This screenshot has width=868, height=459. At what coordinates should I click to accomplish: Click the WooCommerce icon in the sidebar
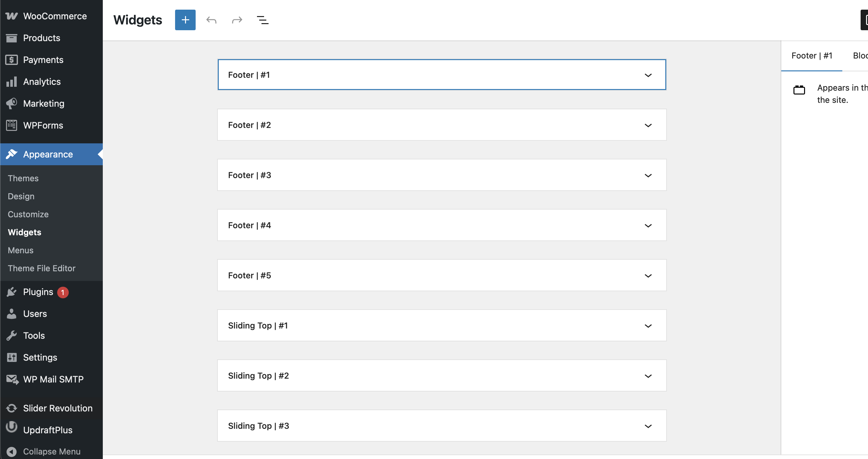[12, 16]
